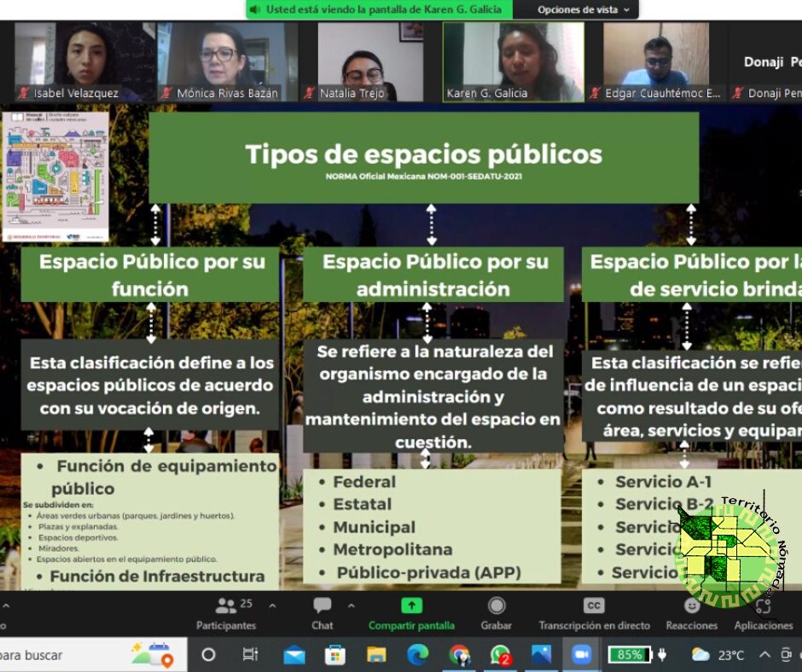Show hidden system tray icons

[764, 655]
